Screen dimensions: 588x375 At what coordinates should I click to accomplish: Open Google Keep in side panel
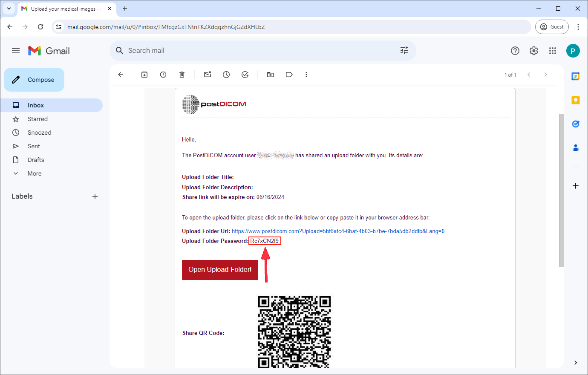pos(575,100)
